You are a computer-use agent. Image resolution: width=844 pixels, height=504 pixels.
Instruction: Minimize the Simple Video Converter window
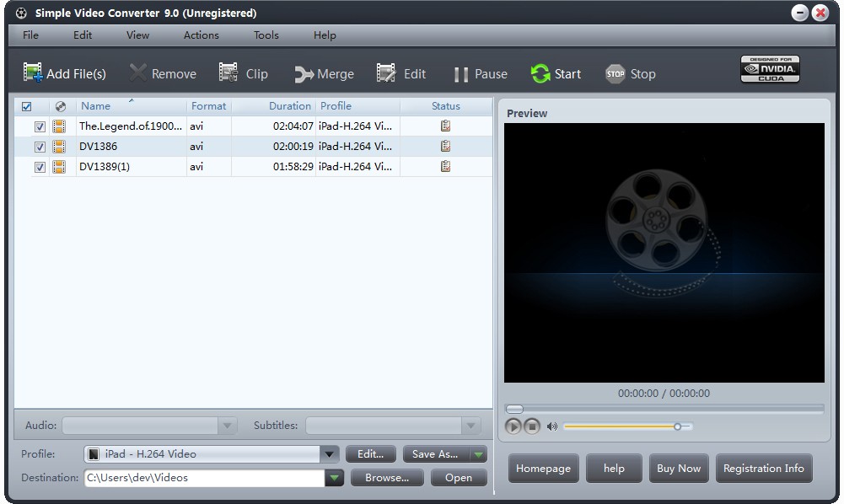[x=800, y=13]
